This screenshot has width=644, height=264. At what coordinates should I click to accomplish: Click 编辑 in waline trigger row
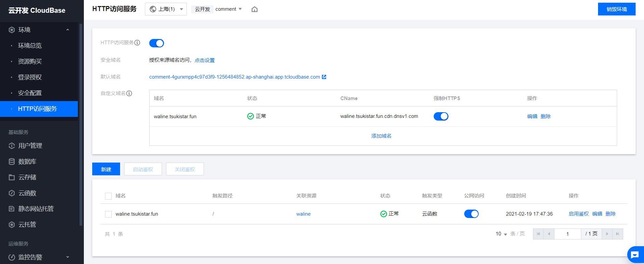tap(597, 214)
